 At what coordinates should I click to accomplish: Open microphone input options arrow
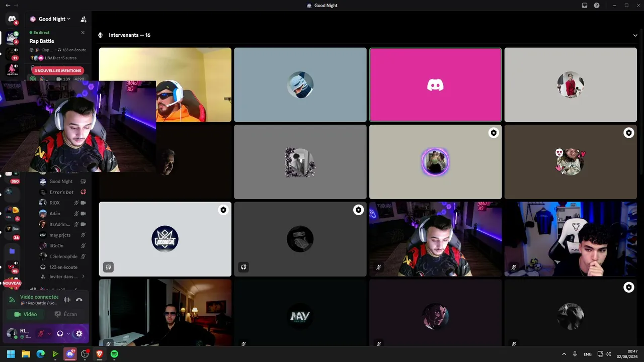[49, 333]
